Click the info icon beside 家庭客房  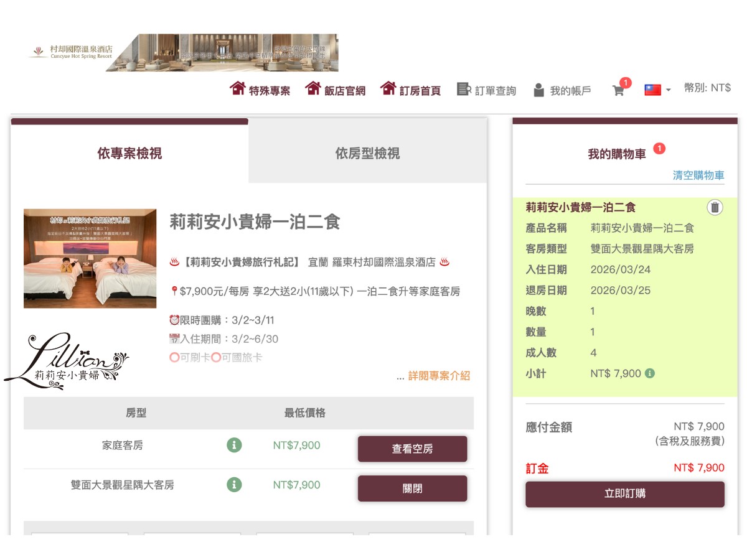233,446
